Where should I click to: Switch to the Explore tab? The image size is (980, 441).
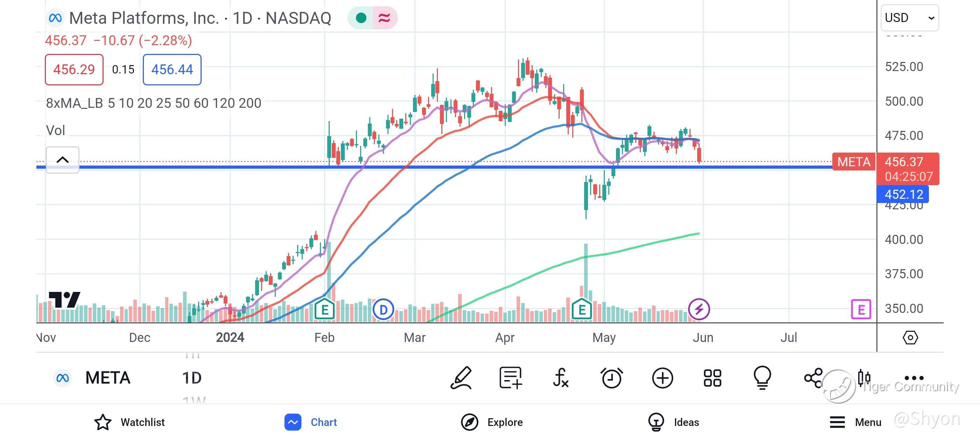(x=491, y=422)
